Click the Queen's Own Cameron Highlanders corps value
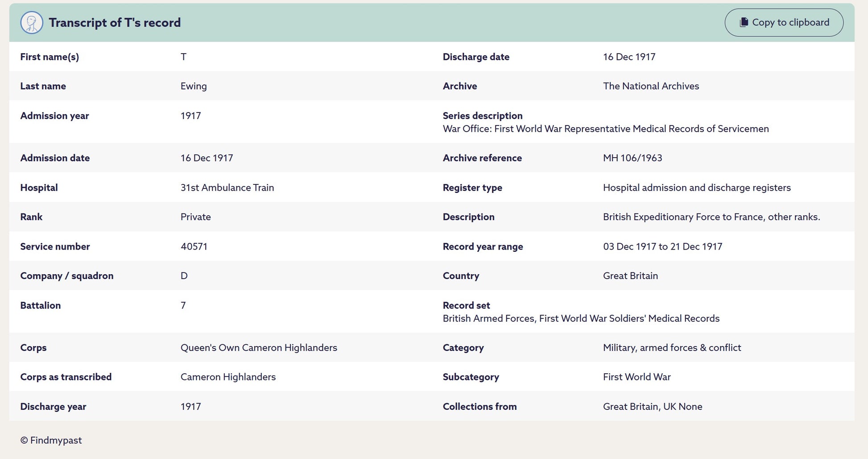The height and width of the screenshot is (459, 868). [259, 348]
